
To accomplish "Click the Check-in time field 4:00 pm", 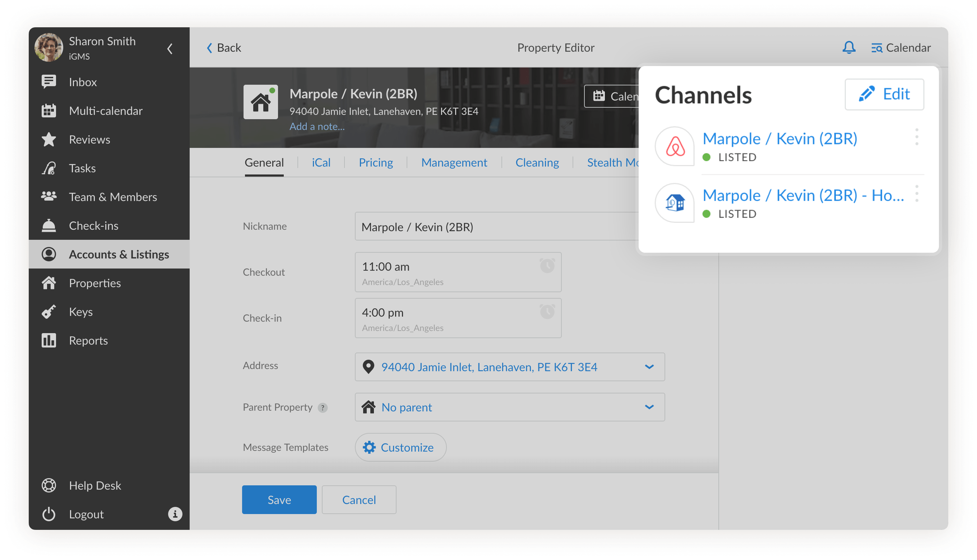I will coord(458,318).
